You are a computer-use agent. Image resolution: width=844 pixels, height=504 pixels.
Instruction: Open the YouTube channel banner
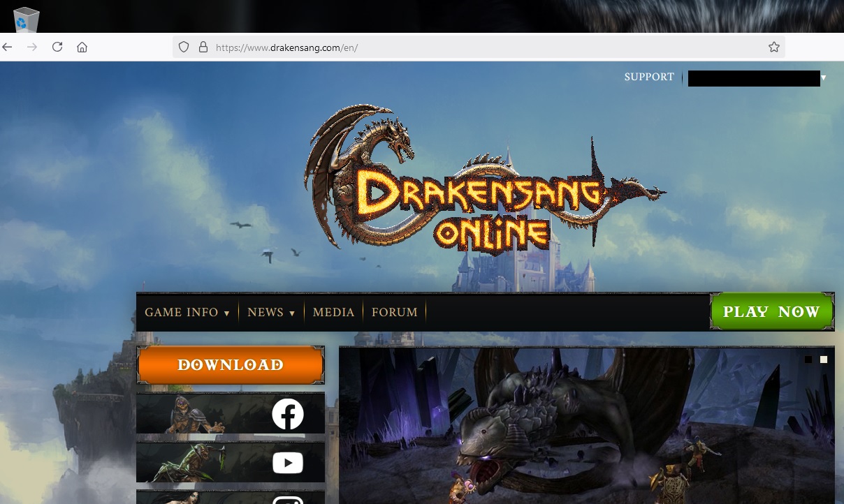pyautogui.click(x=231, y=462)
